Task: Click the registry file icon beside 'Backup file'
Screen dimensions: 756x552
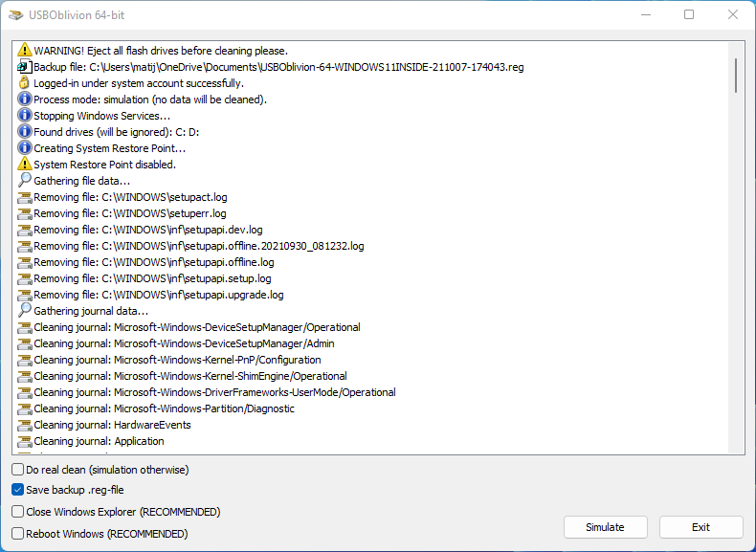Action: pos(25,67)
